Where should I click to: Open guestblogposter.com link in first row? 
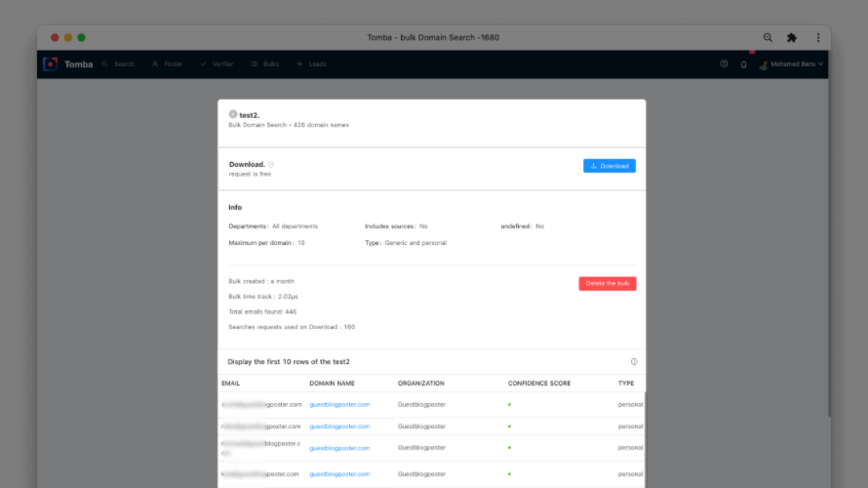pyautogui.click(x=339, y=404)
